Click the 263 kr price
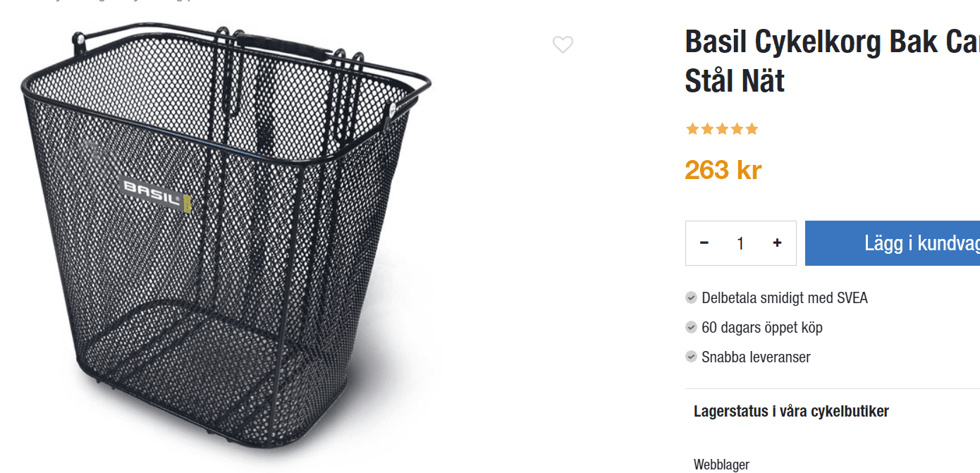Screen dimensions: 980x473 point(723,170)
